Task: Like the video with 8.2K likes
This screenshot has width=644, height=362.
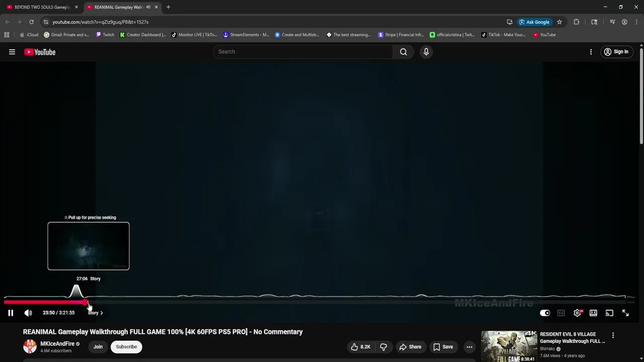Action: tap(361, 346)
